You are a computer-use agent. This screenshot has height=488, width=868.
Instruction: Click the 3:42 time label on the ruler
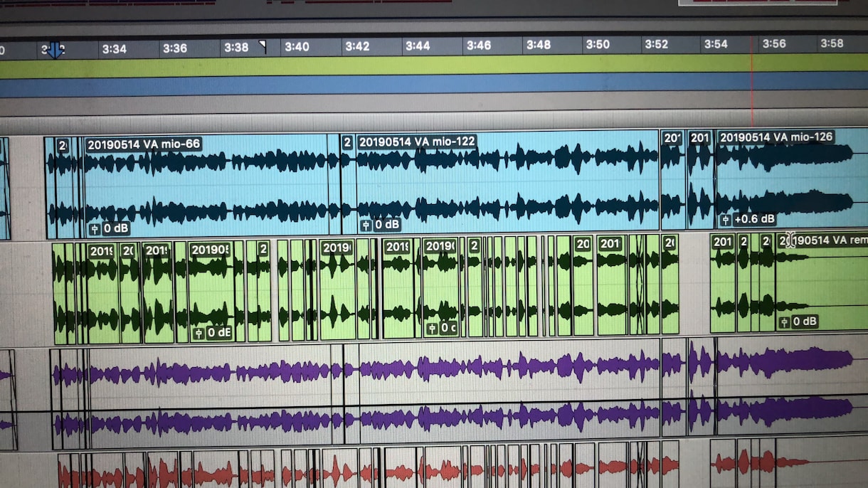click(357, 46)
